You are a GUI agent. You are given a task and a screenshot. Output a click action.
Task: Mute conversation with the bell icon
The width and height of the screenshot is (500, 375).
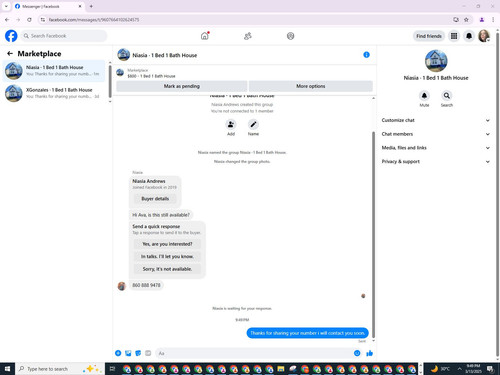pyautogui.click(x=424, y=96)
